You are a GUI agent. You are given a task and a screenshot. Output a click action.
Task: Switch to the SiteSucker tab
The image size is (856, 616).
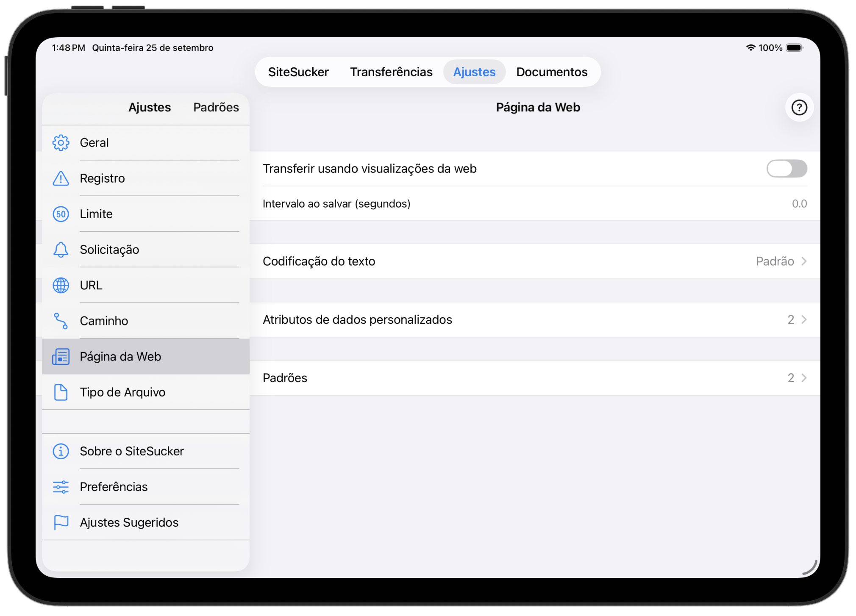point(298,72)
